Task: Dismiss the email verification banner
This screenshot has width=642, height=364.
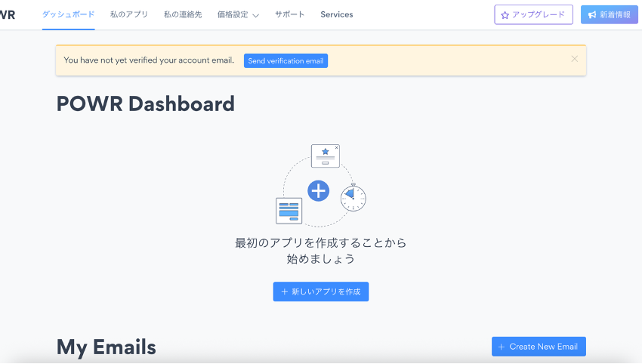Action: 575,59
